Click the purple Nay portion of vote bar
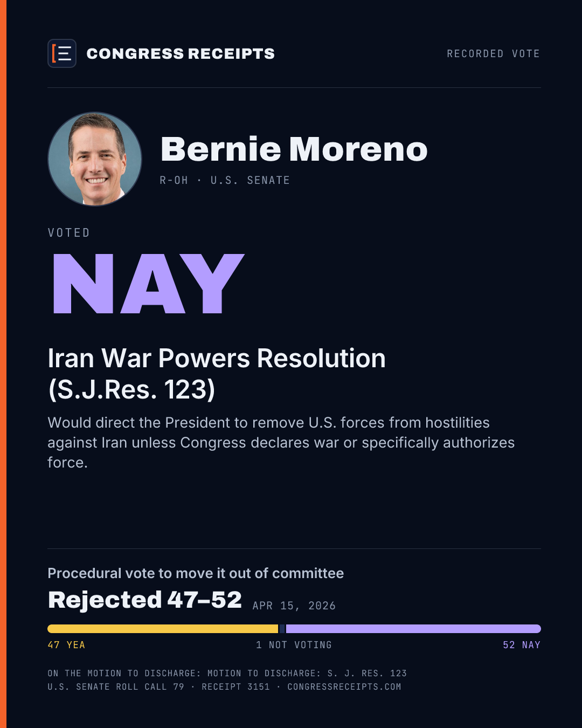This screenshot has width=582, height=728. (x=413, y=629)
